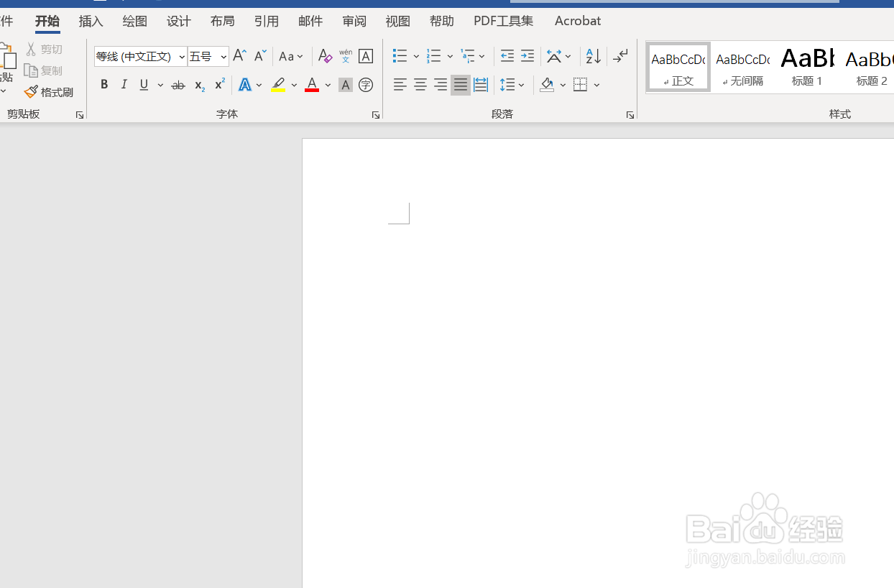Switch to 绘图 tab
Viewport: 894px width, 588px height.
point(135,21)
